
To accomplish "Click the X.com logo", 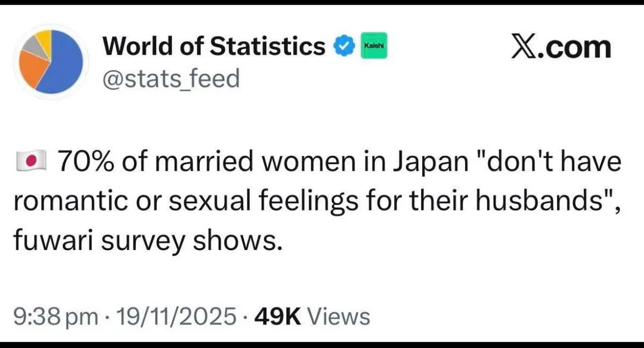I will click(x=561, y=47).
